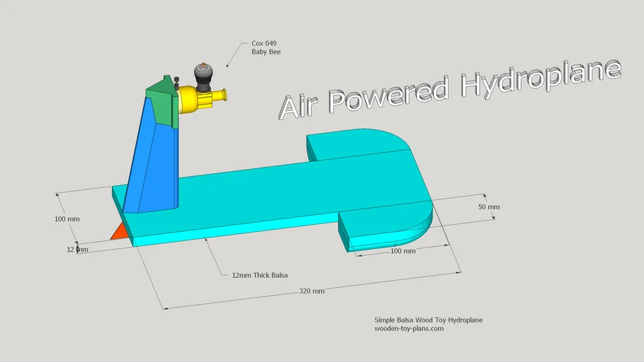The height and width of the screenshot is (362, 644).
Task: Select the 320 mm length dimension
Action: click(311, 291)
